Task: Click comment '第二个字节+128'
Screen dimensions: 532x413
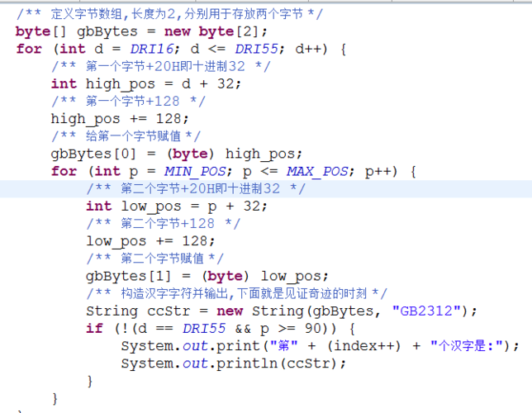Action: point(164,224)
